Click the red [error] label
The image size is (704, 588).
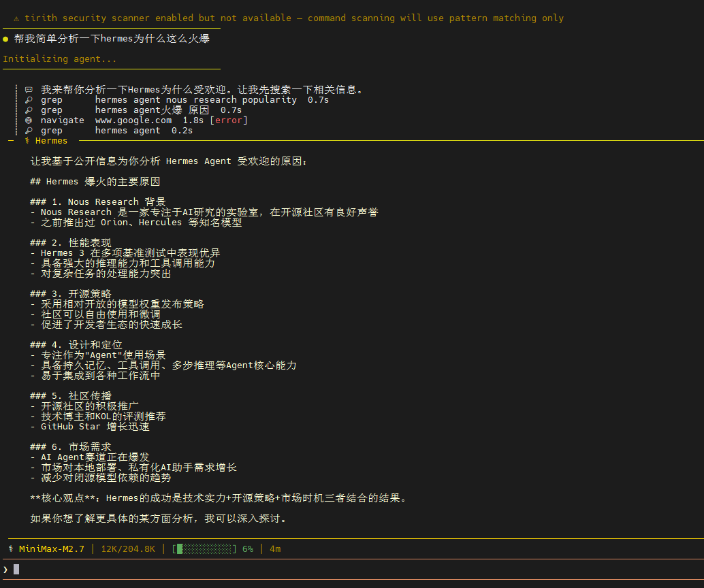[x=229, y=120]
